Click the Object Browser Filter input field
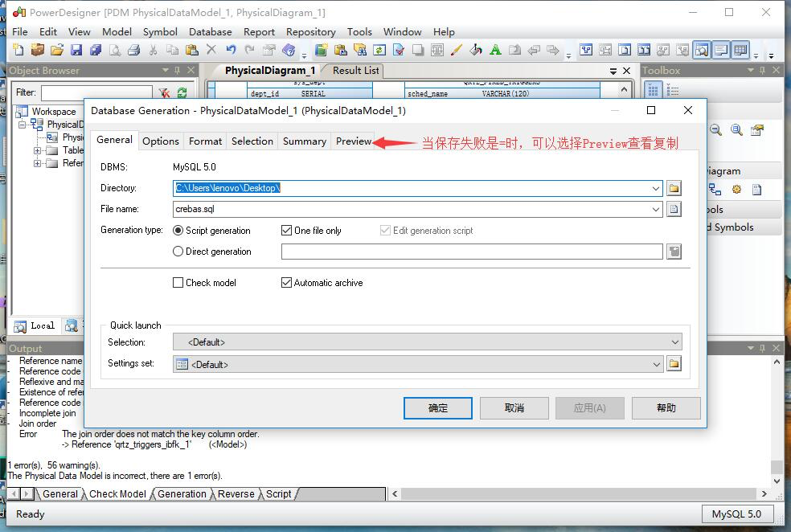791x532 pixels. 96,92
